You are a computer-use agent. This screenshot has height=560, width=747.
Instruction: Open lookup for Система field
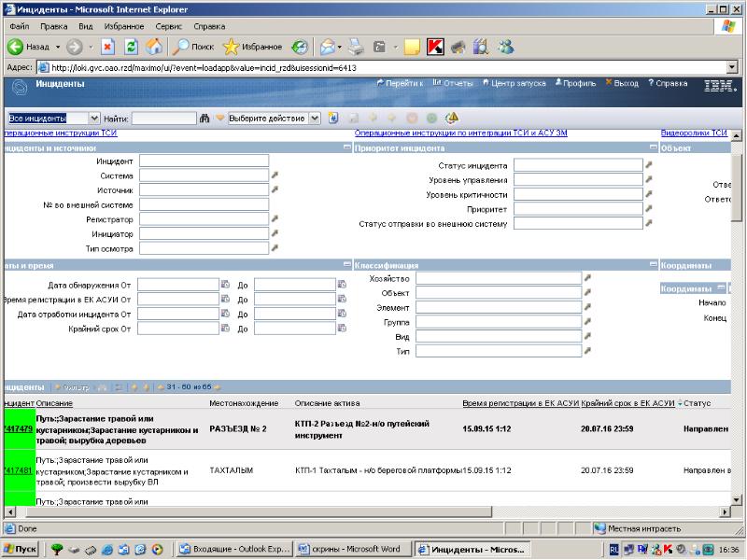click(275, 175)
